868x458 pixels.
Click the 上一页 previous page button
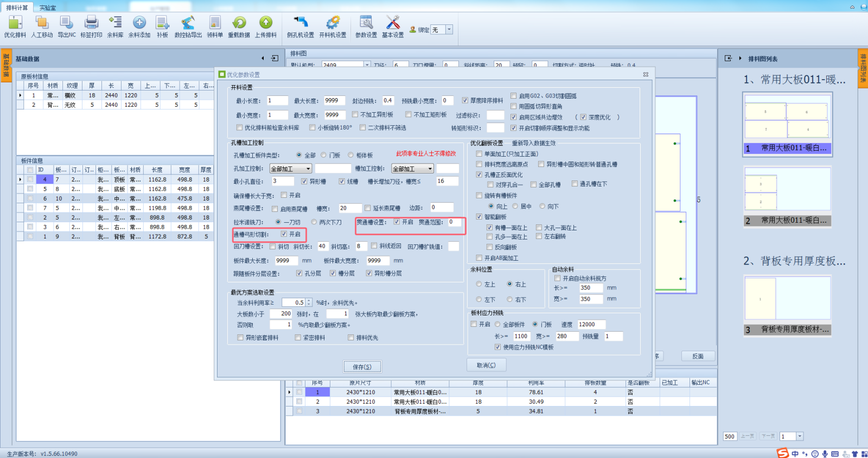[748, 436]
